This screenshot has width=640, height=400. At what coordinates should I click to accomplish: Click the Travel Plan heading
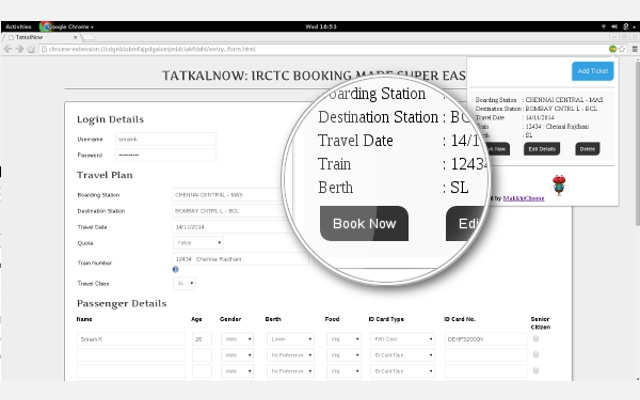104,175
